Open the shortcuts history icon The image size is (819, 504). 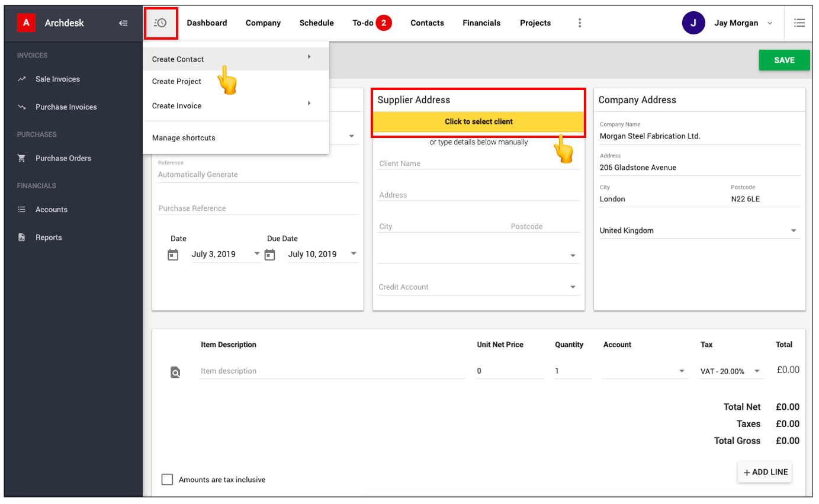point(160,23)
